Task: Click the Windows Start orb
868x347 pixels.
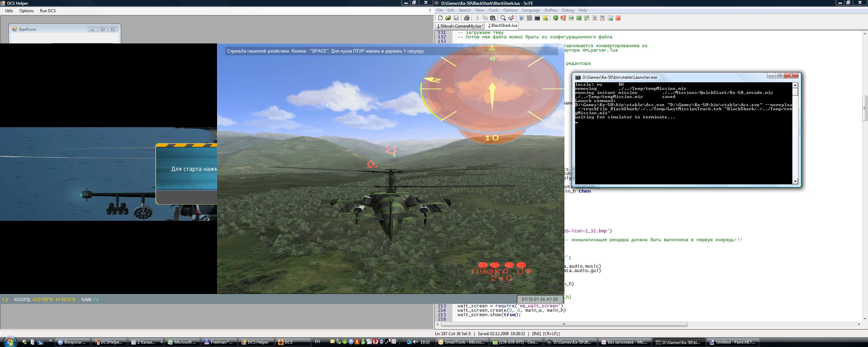Action: pos(9,342)
